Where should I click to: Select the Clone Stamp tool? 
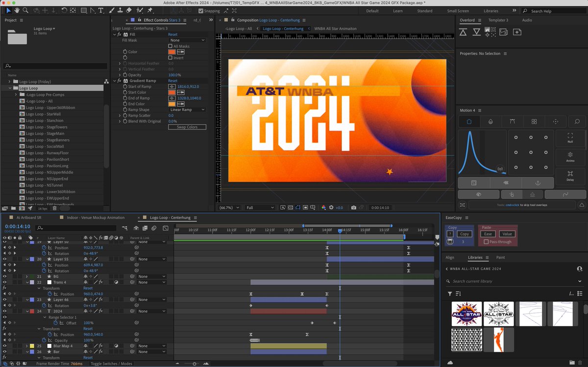click(x=120, y=10)
